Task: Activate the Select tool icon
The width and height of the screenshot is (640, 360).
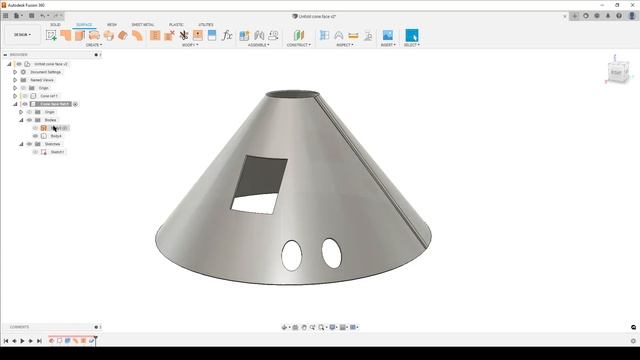Action: 411,35
